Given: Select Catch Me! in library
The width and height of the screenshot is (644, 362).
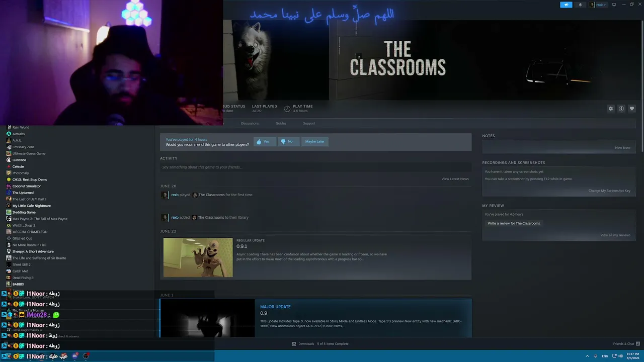Looking at the screenshot, I should coord(20,271).
